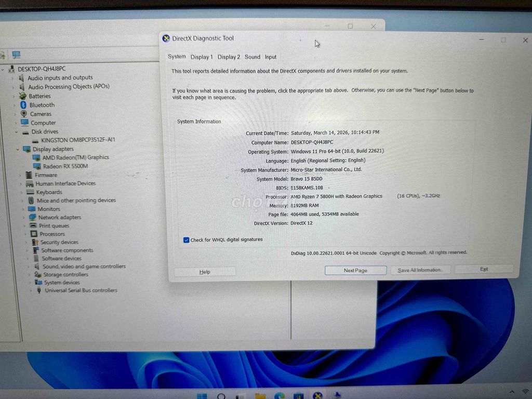Click the Batteries device icon
This screenshot has height=399, width=532.
click(x=23, y=96)
